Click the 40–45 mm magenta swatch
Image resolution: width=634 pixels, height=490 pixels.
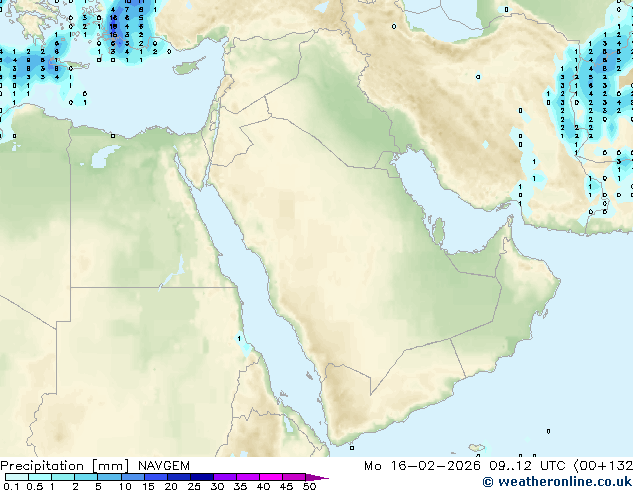tap(271, 477)
